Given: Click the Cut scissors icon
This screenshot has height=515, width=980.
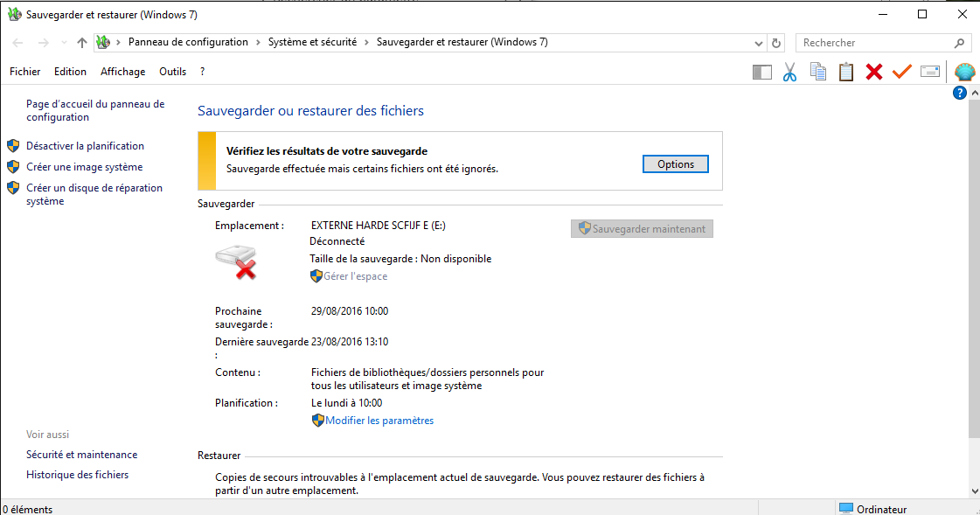Looking at the screenshot, I should (790, 72).
